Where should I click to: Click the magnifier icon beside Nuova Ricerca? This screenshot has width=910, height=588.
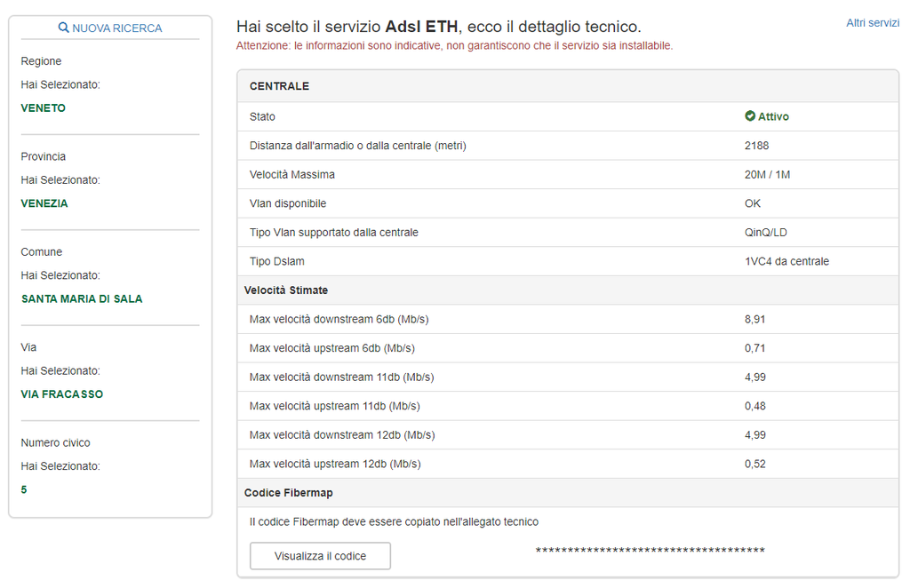63,28
